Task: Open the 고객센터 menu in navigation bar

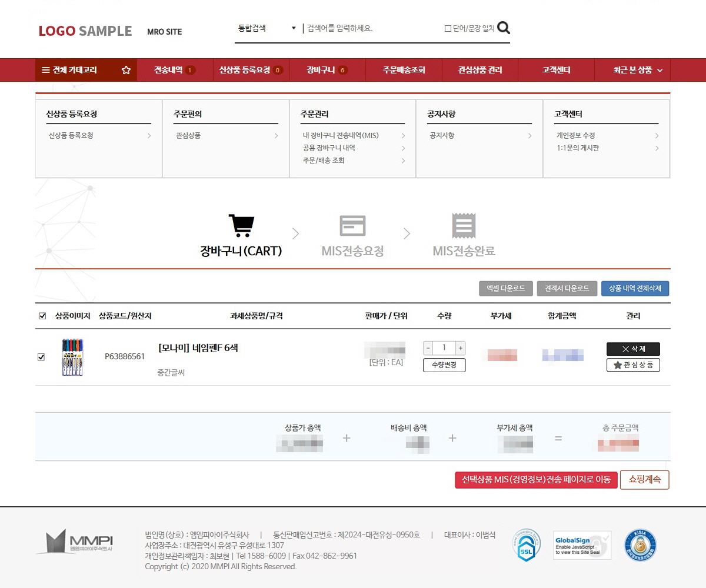Action: pyautogui.click(x=556, y=70)
